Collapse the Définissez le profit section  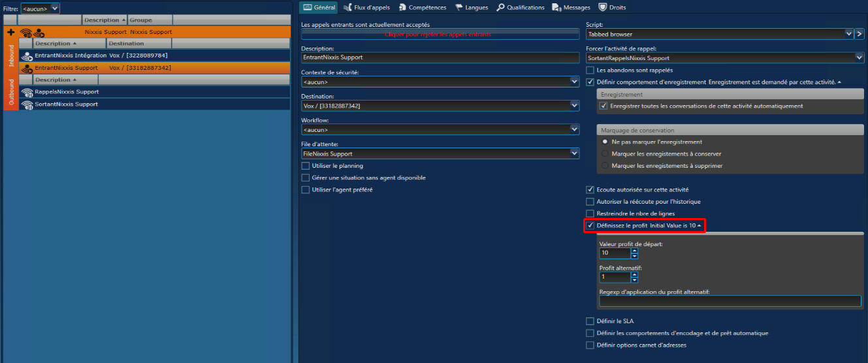(x=699, y=226)
